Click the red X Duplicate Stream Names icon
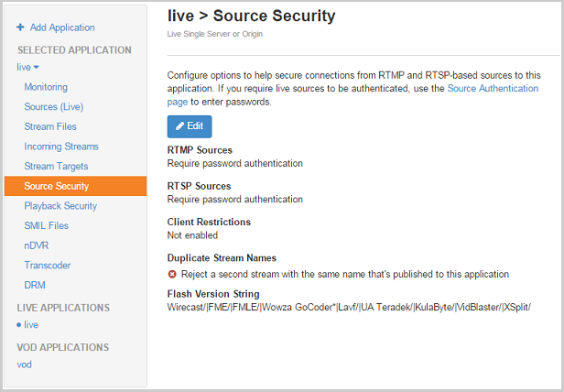Viewport: 564px width, 392px height. [172, 274]
